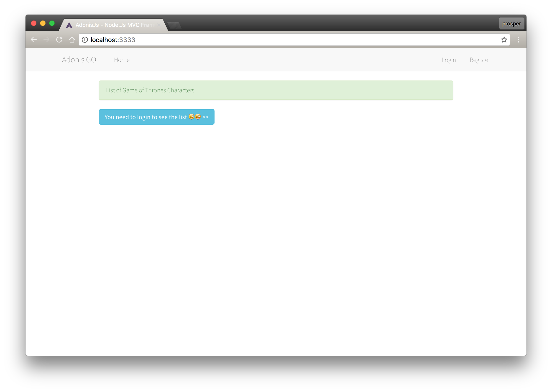
Task: Click the Home navigation link
Action: pos(122,60)
